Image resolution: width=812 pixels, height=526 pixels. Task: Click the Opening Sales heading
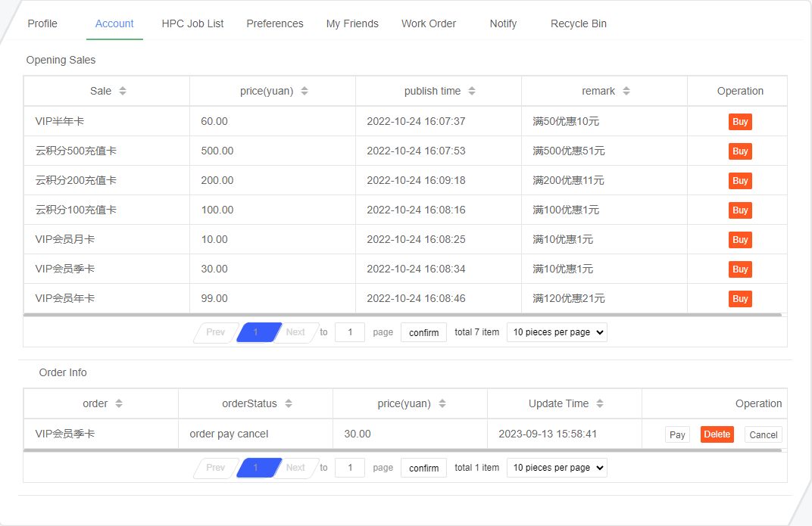(61, 60)
